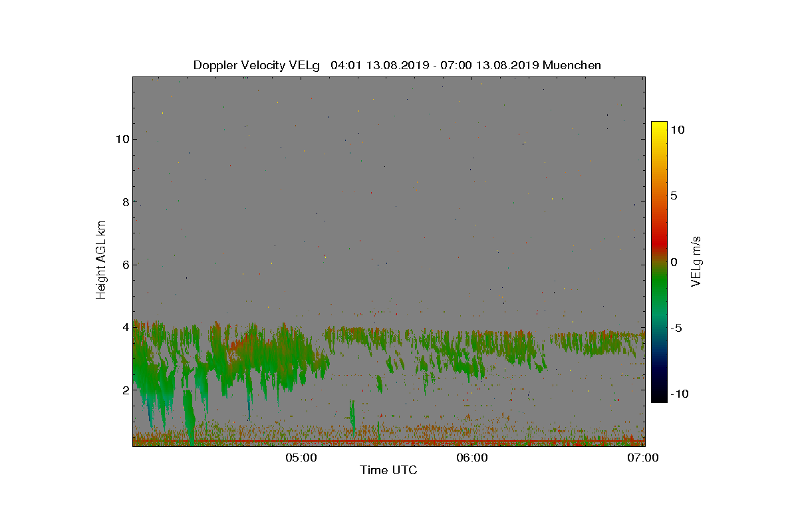This screenshot has width=798, height=532.
Task: Click the 2 km height tick label
Action: click(x=124, y=390)
